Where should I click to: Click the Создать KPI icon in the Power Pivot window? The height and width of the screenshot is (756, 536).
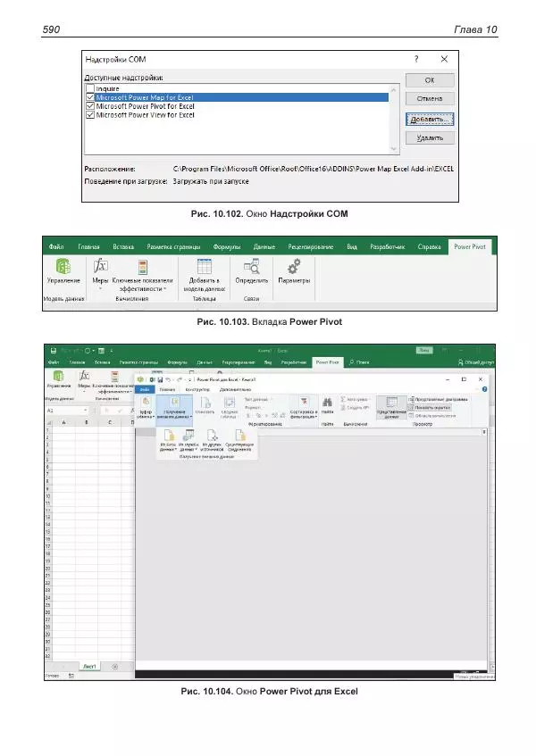click(343, 407)
